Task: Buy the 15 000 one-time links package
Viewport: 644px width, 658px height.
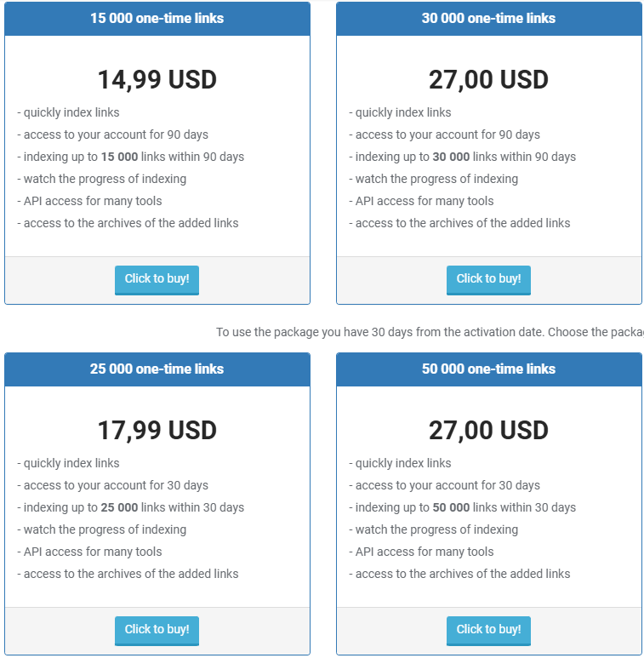Action: [x=157, y=279]
